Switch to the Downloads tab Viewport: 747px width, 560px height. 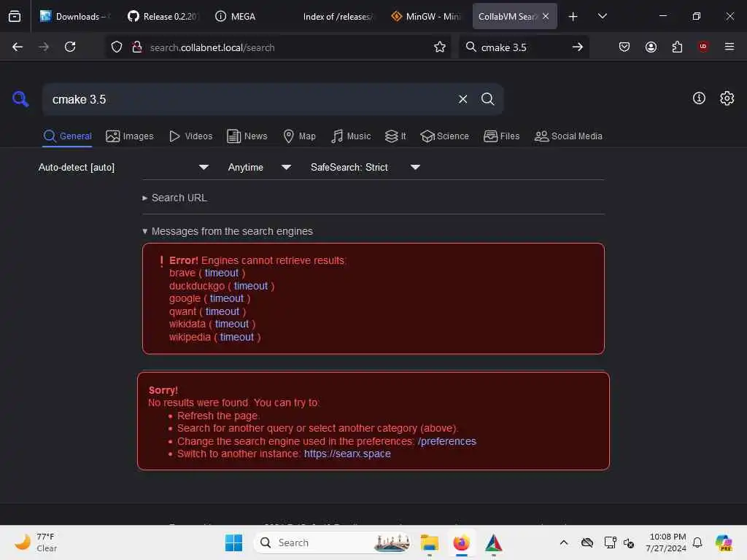pyautogui.click(x=75, y=16)
